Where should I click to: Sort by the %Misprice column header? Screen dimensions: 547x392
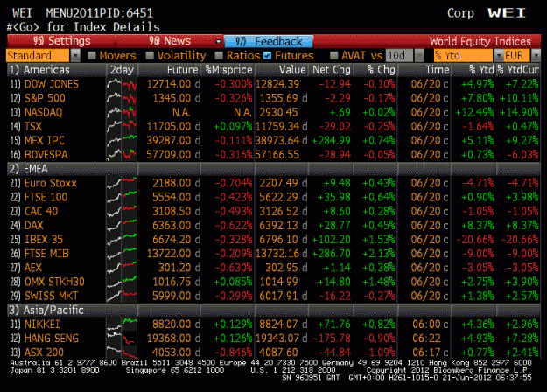(x=228, y=70)
